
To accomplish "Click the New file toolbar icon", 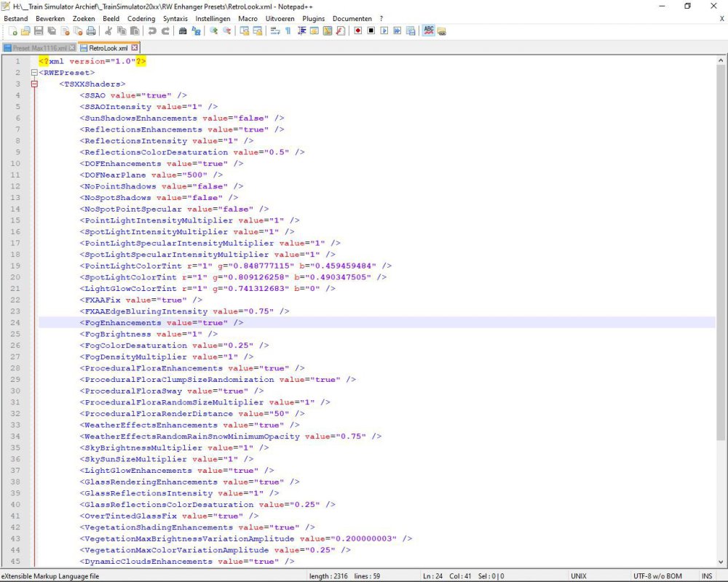I will coord(14,31).
